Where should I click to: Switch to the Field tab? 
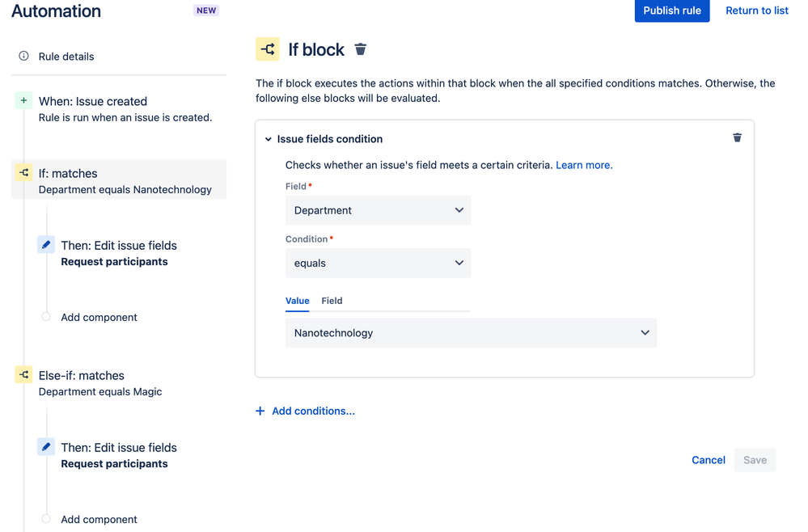pyautogui.click(x=332, y=301)
